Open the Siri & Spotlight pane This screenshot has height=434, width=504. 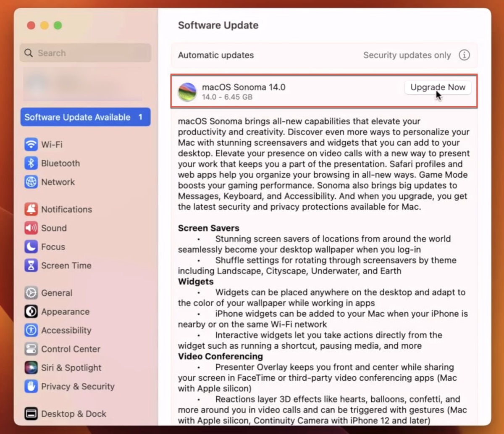[85, 368]
